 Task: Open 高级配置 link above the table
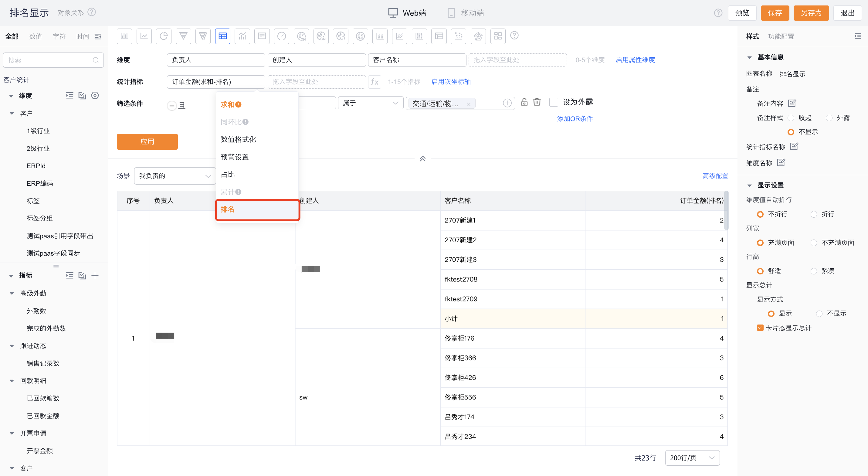point(715,176)
